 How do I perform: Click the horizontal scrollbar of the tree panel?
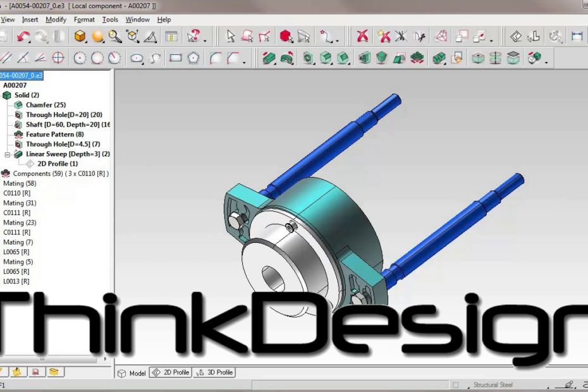(x=49, y=359)
